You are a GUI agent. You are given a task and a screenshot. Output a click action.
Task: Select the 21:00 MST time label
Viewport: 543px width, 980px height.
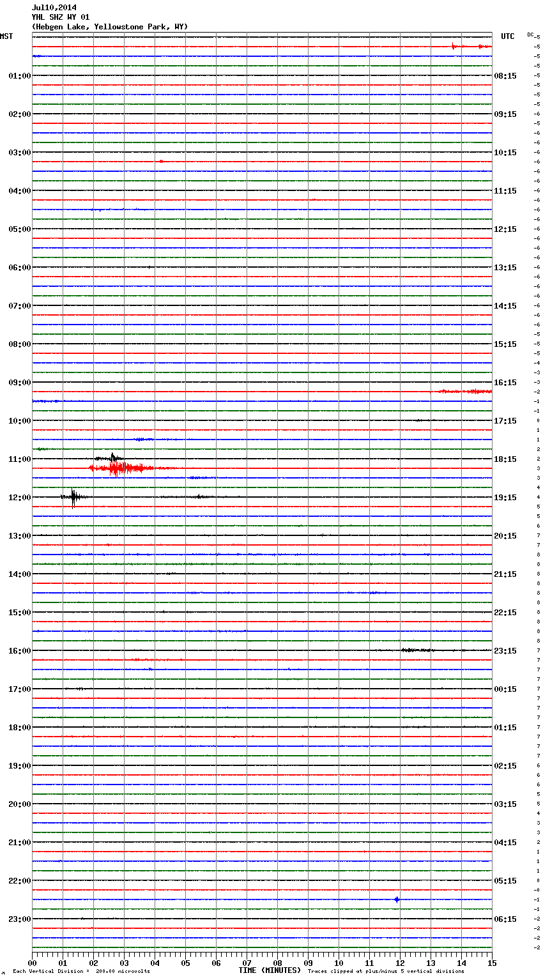click(20, 843)
